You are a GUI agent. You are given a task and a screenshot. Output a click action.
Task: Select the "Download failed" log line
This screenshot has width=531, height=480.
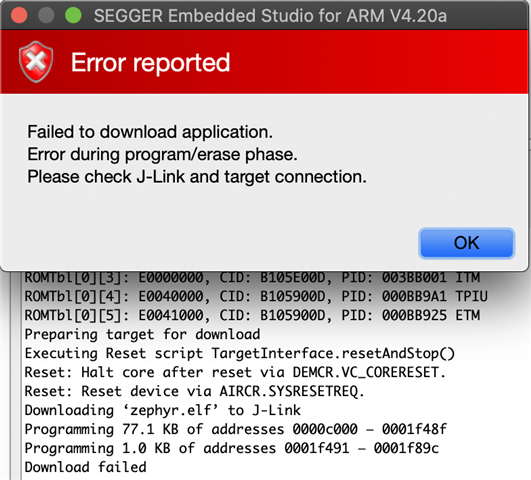pyautogui.click(x=85, y=467)
